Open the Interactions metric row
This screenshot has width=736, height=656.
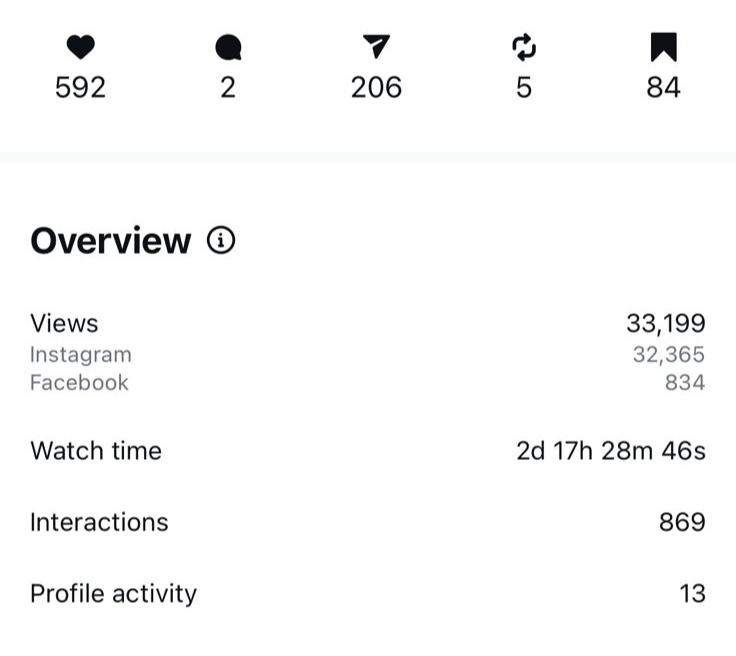(99, 522)
